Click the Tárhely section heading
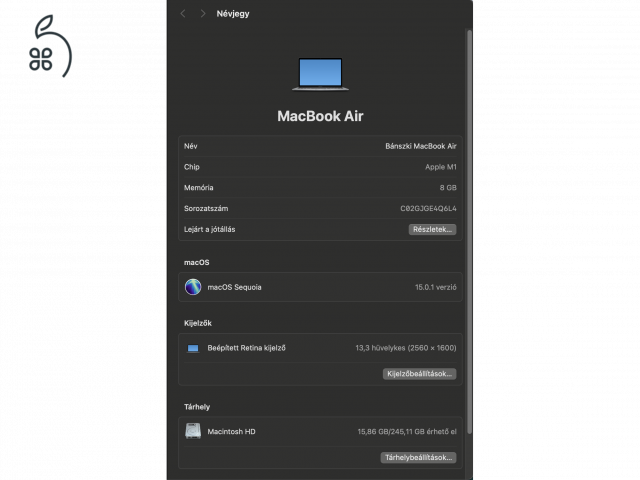 (197, 407)
